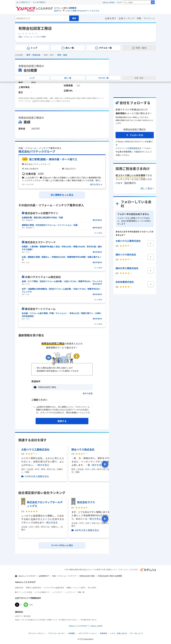Click the briefcase icon in 求人一覧 tab
The width and height of the screenshot is (171, 644).
[63, 48]
